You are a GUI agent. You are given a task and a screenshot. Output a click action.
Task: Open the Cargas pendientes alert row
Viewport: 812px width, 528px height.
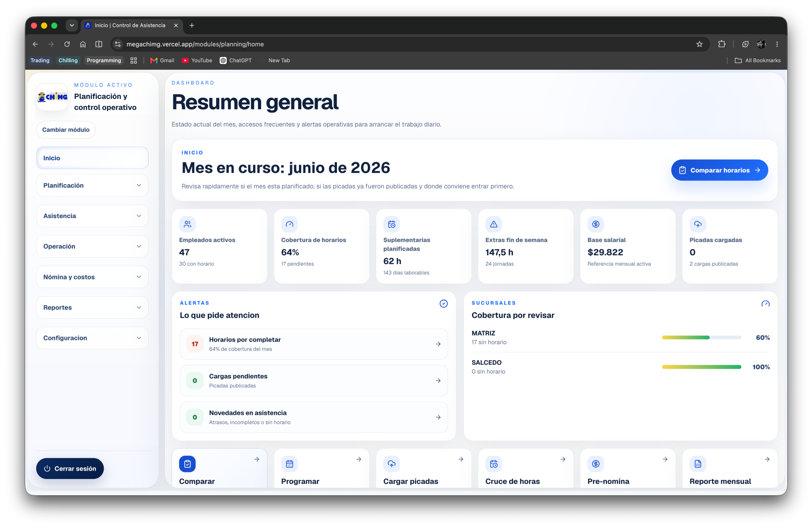(314, 381)
